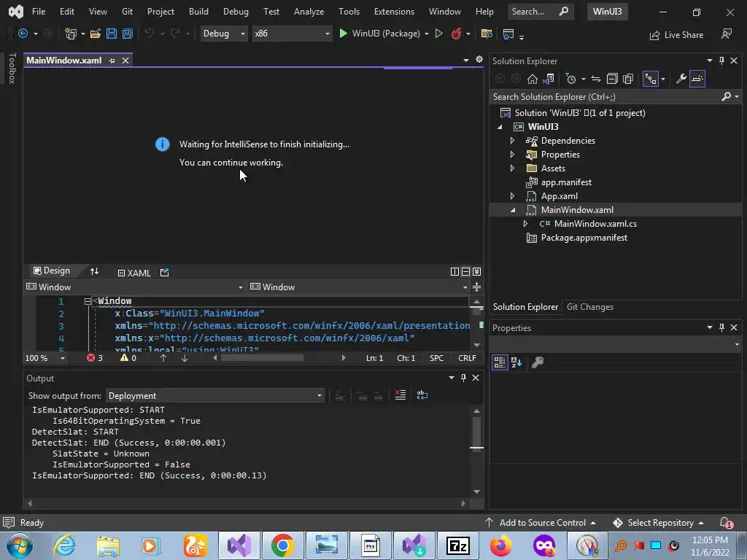The width and height of the screenshot is (747, 560).
Task: Click the New Project toolbar icon
Action: point(71,34)
